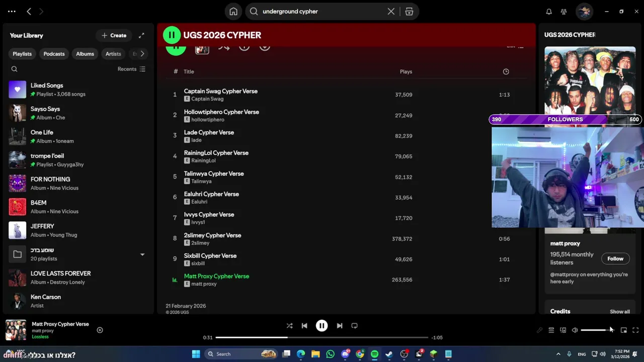This screenshot has height=362, width=644.
Task: Sort tracks by Title column
Action: [189, 71]
